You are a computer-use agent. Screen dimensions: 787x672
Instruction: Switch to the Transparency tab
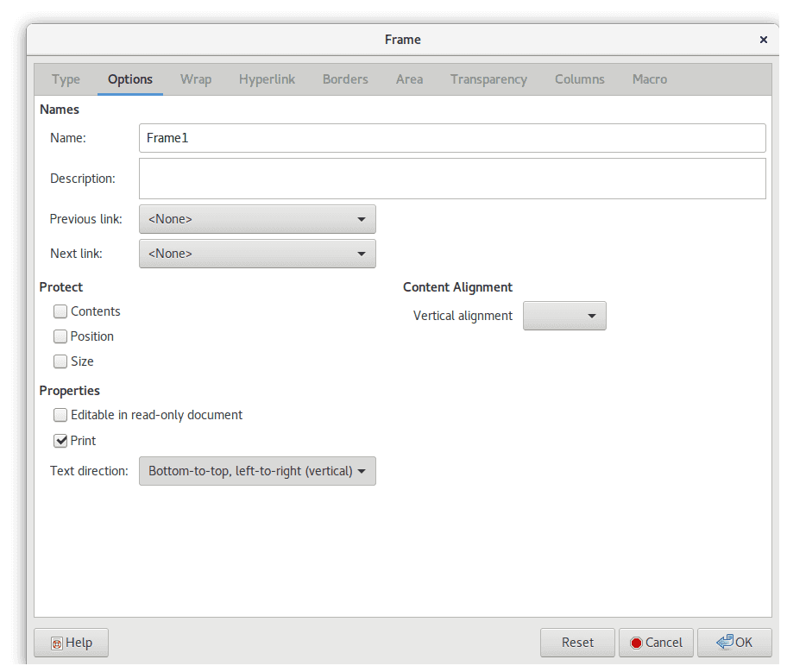tap(488, 79)
